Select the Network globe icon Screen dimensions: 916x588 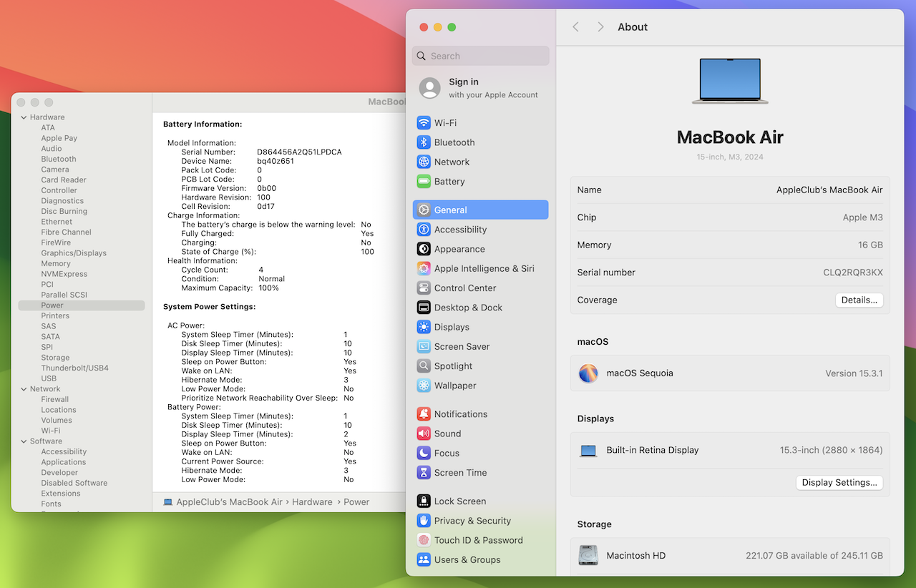[x=424, y=162]
